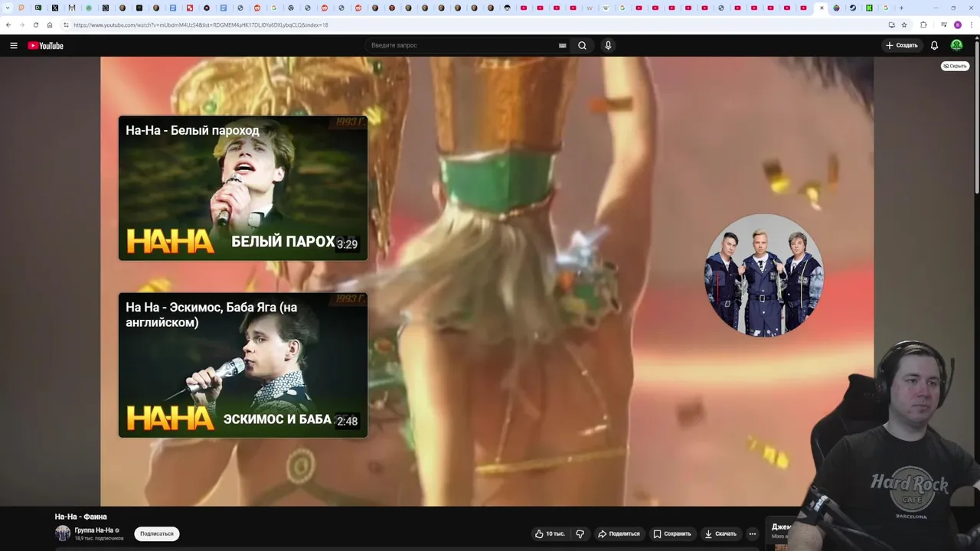Click the Группа На-На channel avatar
This screenshot has height=551, width=980.
[63, 533]
